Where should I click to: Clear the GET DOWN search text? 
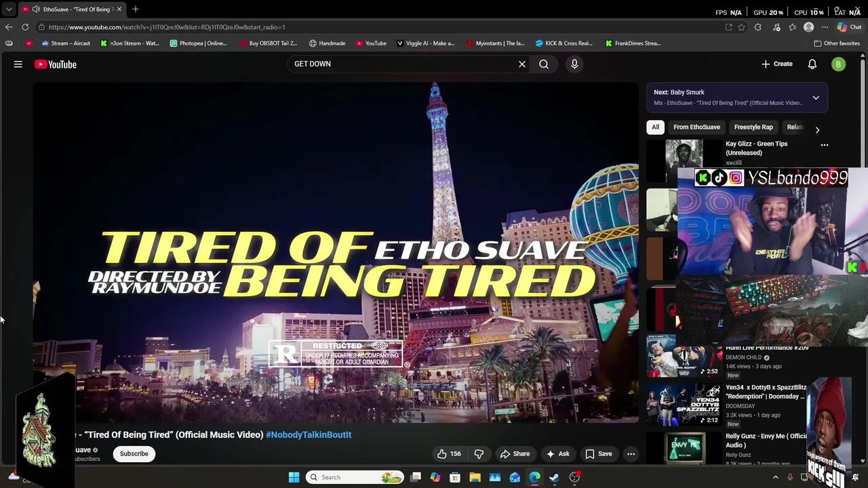click(522, 64)
